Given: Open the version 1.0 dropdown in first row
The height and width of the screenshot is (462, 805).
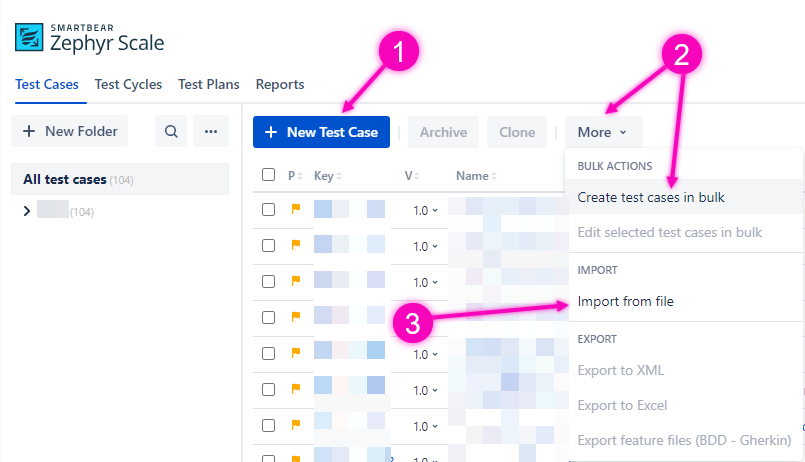Looking at the screenshot, I should (x=427, y=211).
